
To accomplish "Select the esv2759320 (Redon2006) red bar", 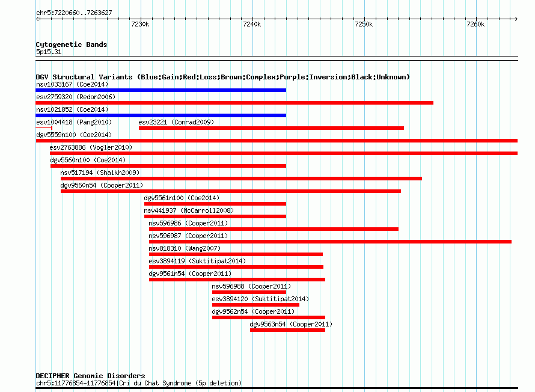I will pyautogui.click(x=234, y=103).
